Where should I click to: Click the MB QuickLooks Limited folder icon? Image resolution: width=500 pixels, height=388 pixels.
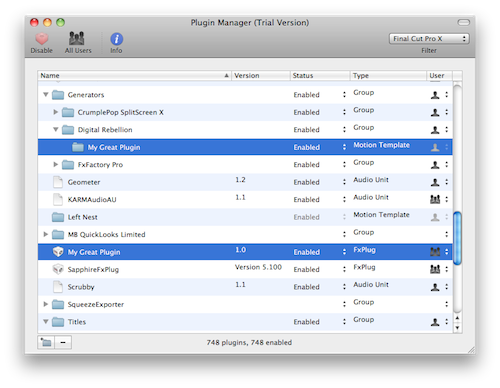click(58, 234)
